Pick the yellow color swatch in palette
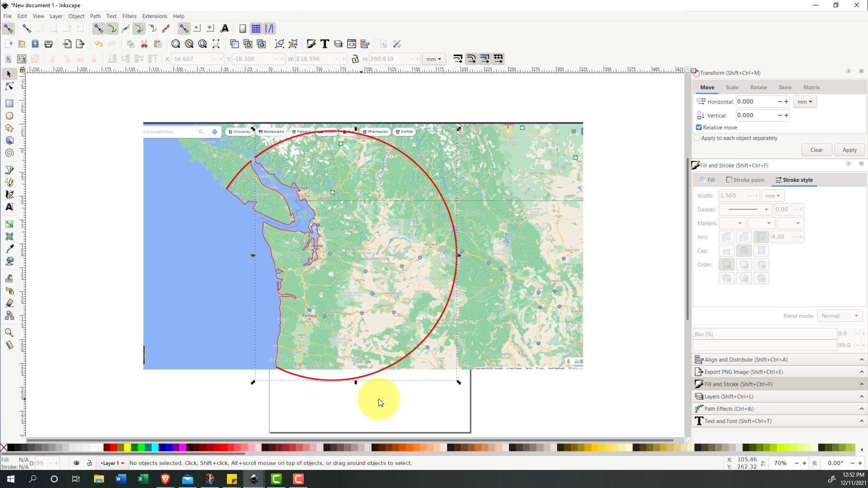The width and height of the screenshot is (868, 488). tap(128, 447)
